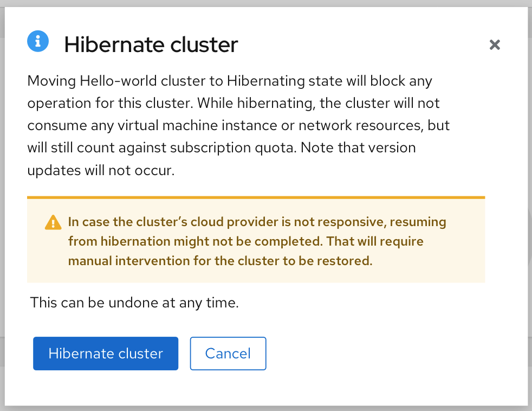Click "manual intervention" in the warning alert

pyautogui.click(x=126, y=260)
